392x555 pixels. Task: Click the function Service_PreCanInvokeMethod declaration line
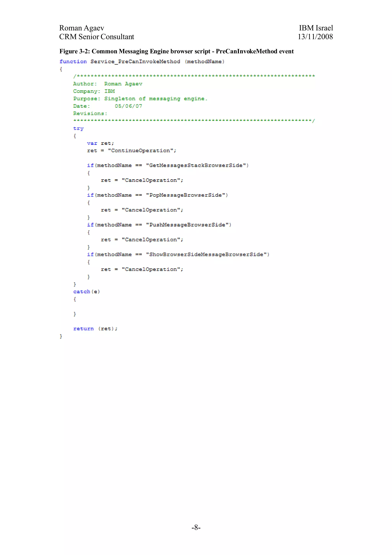142,62
